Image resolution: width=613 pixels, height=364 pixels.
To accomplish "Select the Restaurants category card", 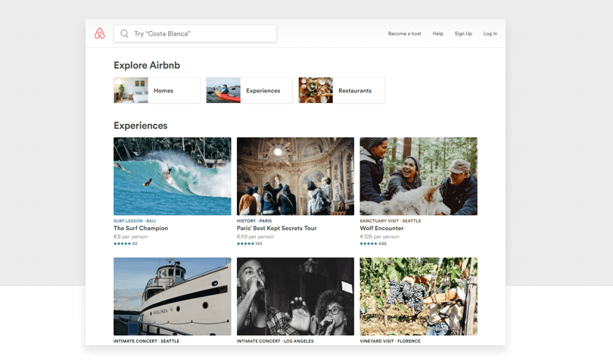I will [341, 90].
